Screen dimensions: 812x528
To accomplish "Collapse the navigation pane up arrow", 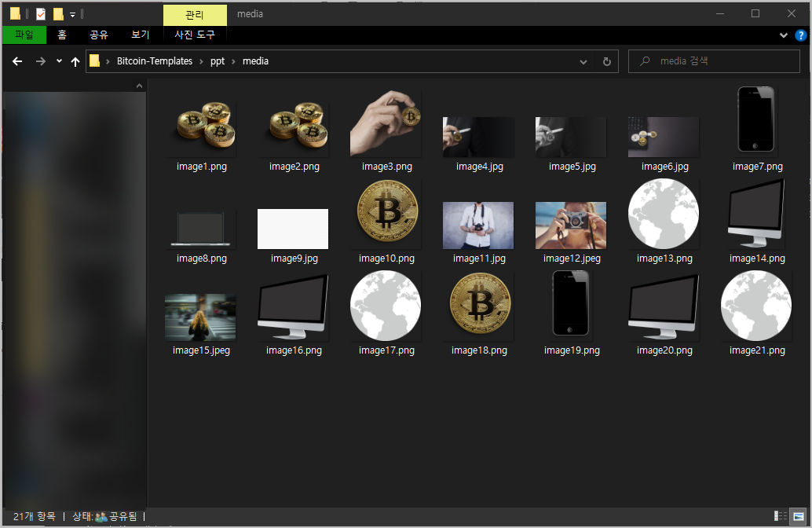I will click(x=139, y=86).
